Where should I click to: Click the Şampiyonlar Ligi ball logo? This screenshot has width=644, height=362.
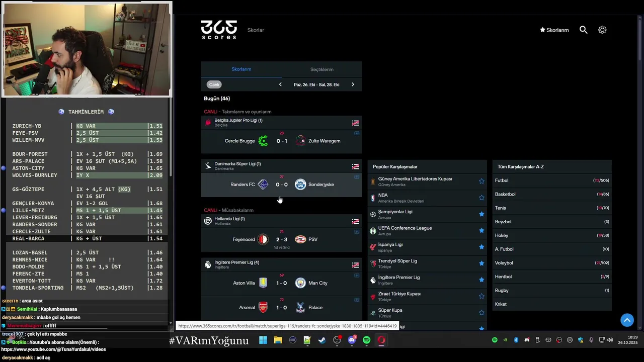(x=373, y=214)
